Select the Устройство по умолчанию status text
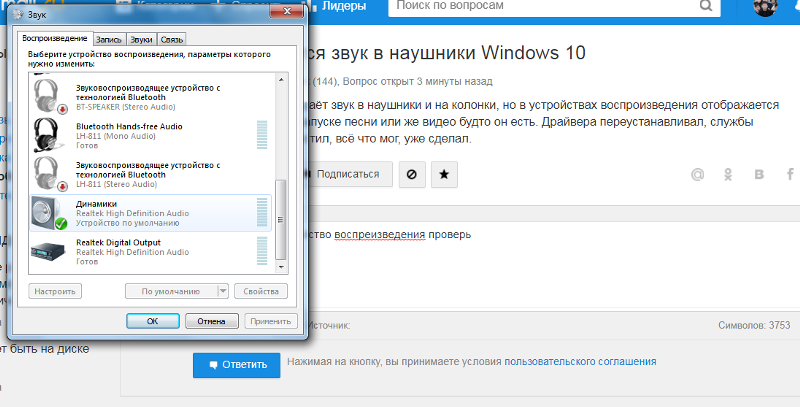 [x=128, y=223]
